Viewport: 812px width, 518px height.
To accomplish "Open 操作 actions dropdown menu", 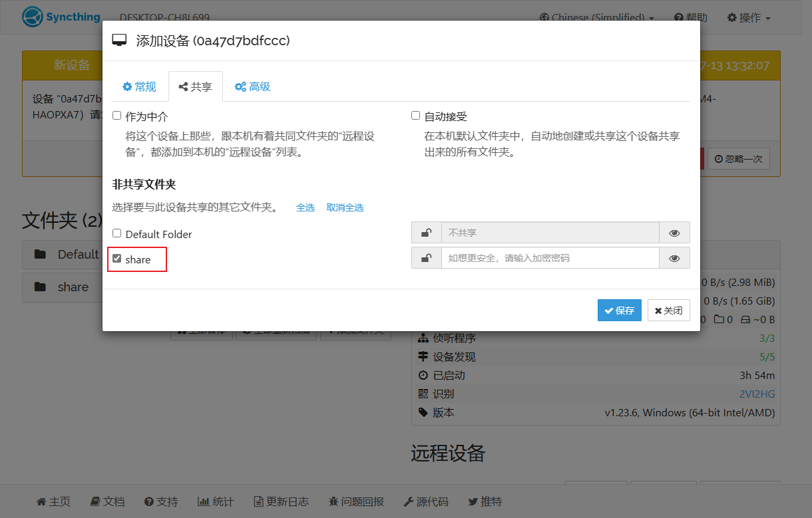I will coord(749,17).
